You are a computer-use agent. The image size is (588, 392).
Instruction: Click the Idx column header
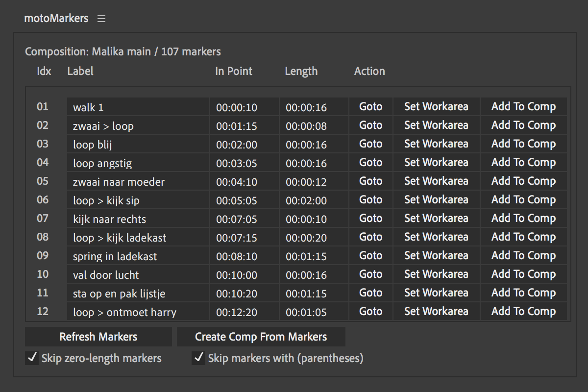[x=44, y=71]
